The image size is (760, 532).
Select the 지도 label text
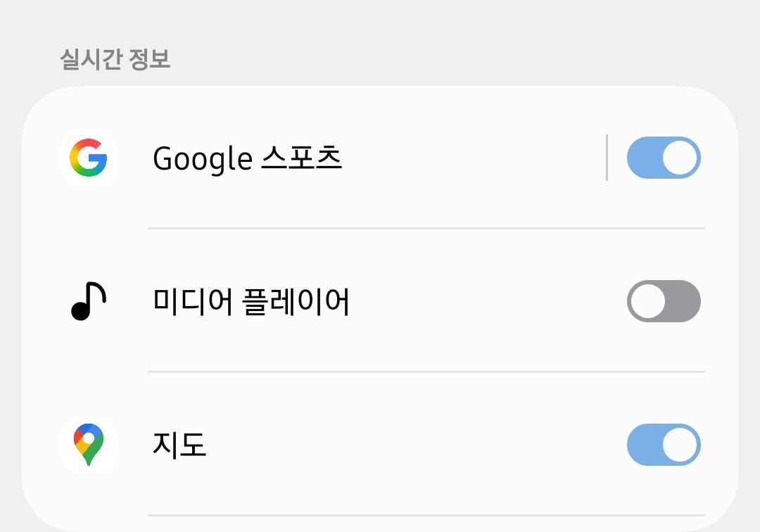(179, 445)
